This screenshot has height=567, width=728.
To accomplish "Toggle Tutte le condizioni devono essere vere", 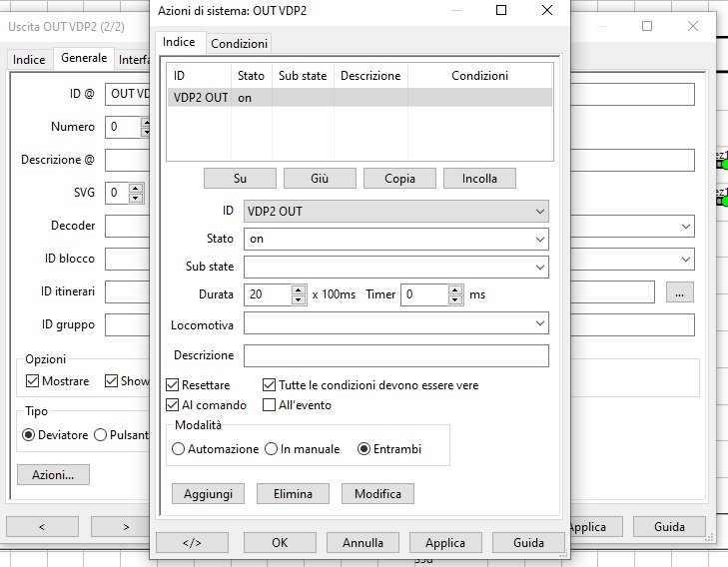I will (269, 384).
